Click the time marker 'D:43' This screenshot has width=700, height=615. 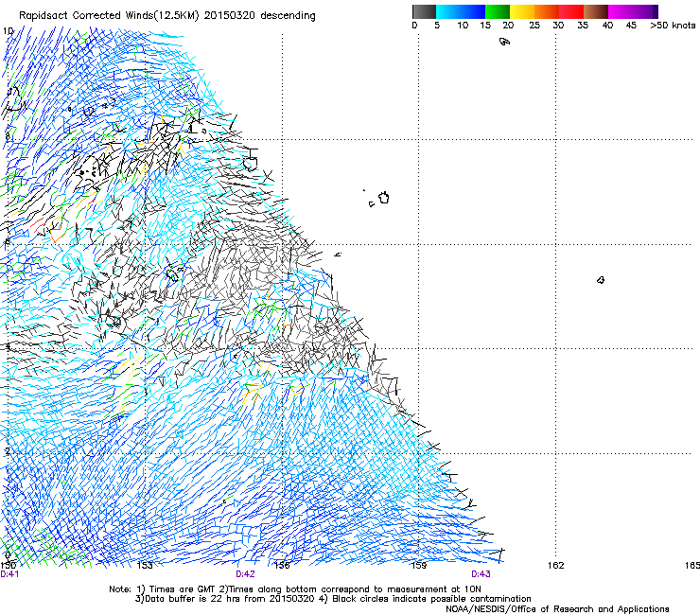(481, 574)
